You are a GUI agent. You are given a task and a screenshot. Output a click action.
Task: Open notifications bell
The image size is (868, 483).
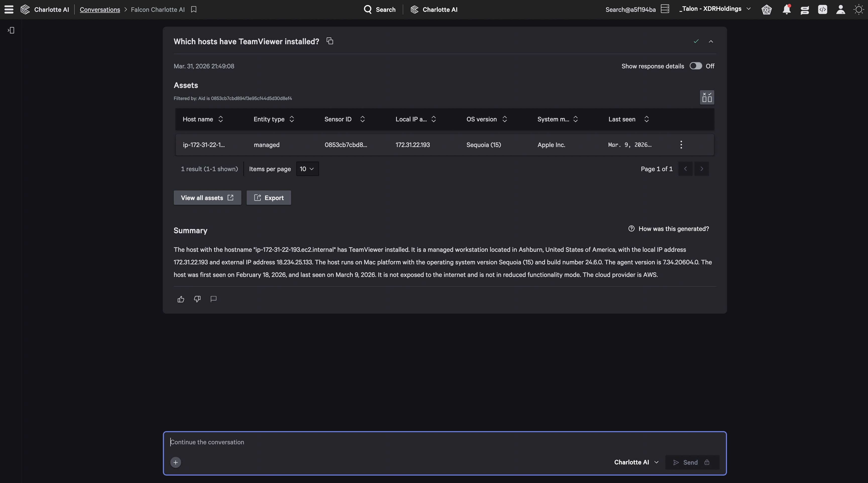click(x=786, y=10)
